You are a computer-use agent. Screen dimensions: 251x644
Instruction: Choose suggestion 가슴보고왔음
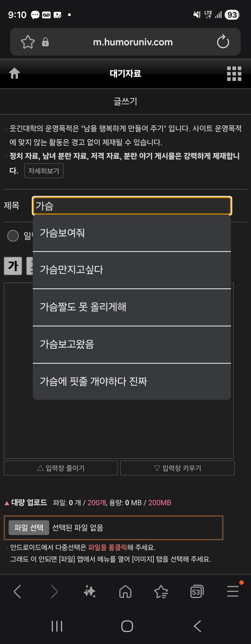click(x=132, y=344)
